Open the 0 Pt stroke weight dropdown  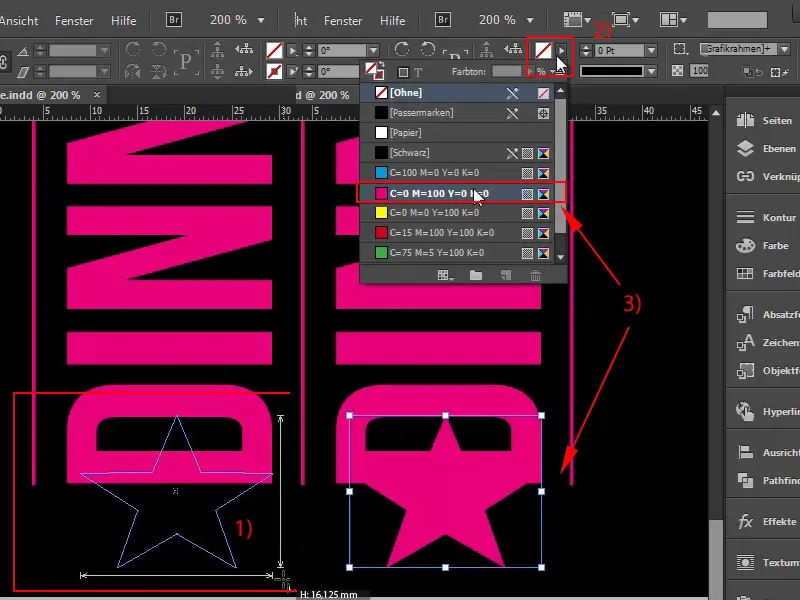coord(651,50)
